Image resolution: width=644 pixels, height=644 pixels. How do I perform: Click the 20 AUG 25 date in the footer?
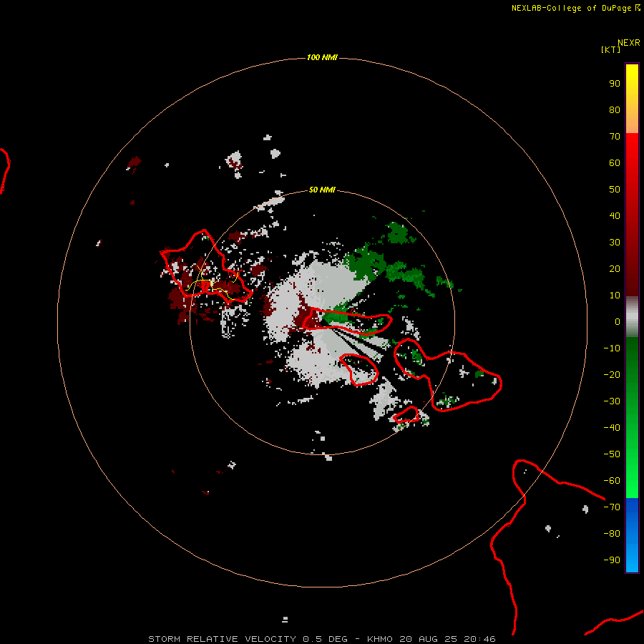(x=429, y=639)
